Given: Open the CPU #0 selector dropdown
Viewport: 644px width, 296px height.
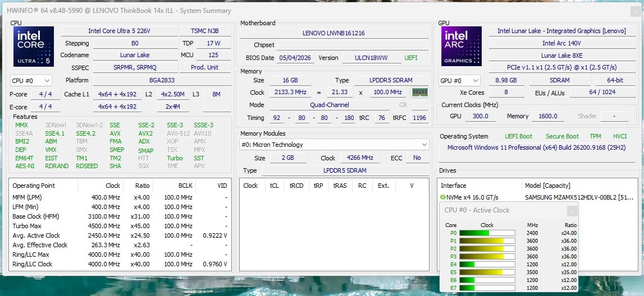Looking at the screenshot, I should point(31,80).
